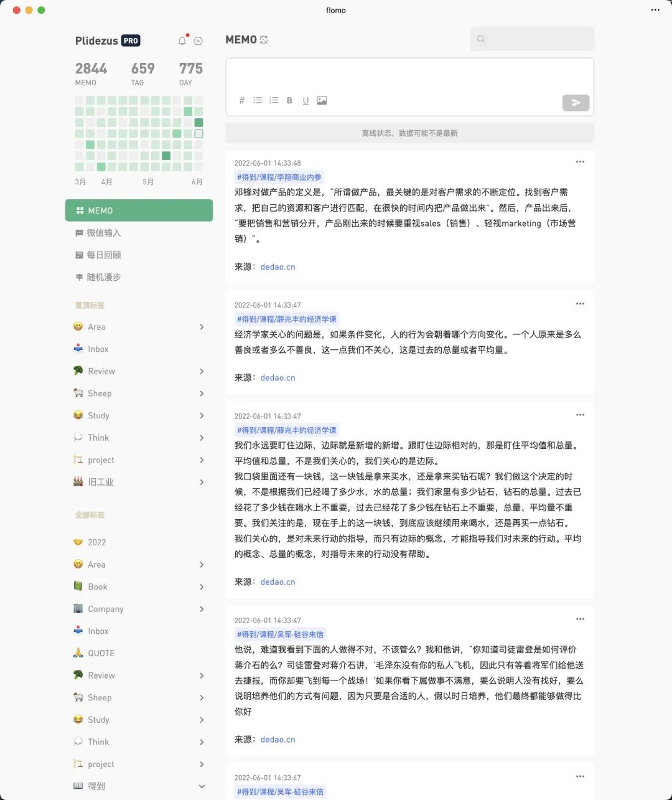The image size is (672, 800).
Task: Click the search field
Action: click(532, 39)
